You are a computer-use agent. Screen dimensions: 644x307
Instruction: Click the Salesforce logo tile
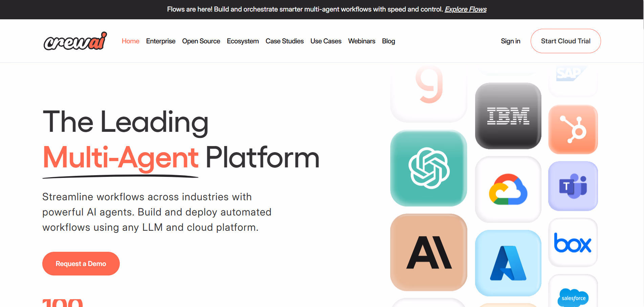coord(573,291)
